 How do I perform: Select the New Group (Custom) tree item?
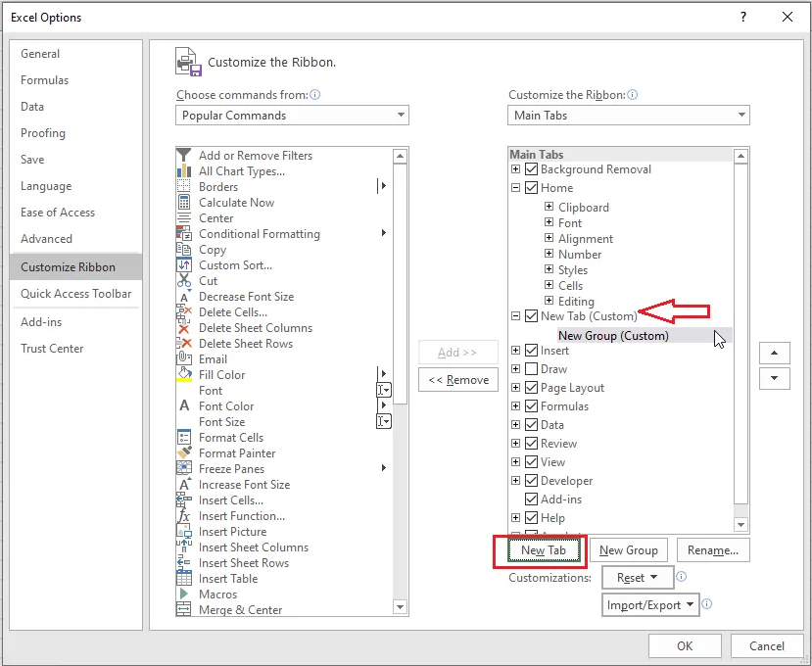pos(645,335)
